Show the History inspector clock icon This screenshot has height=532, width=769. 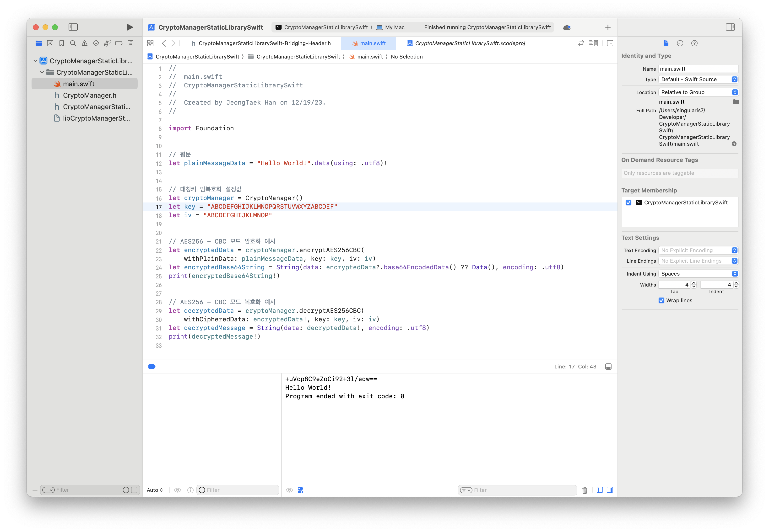point(680,43)
